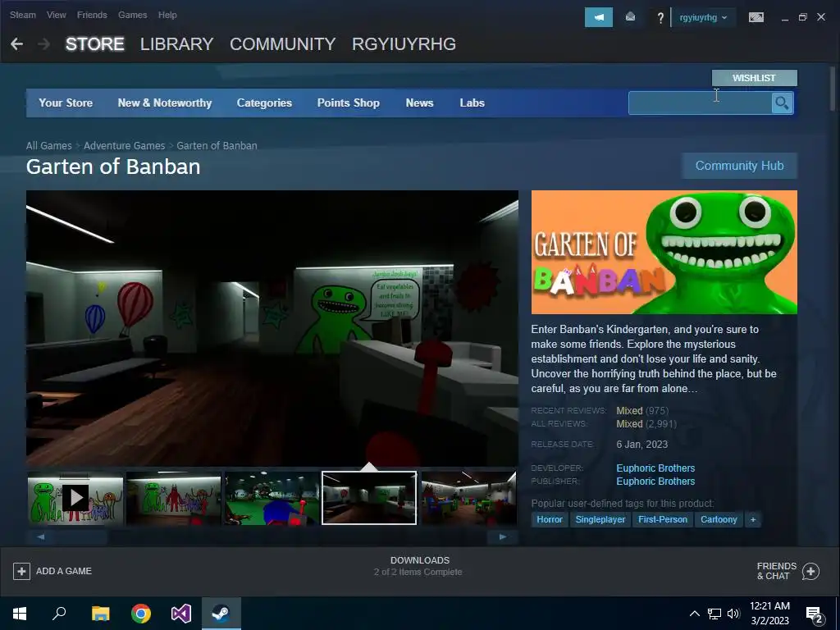
Task: Click the WISHLIST button
Action: [x=755, y=78]
